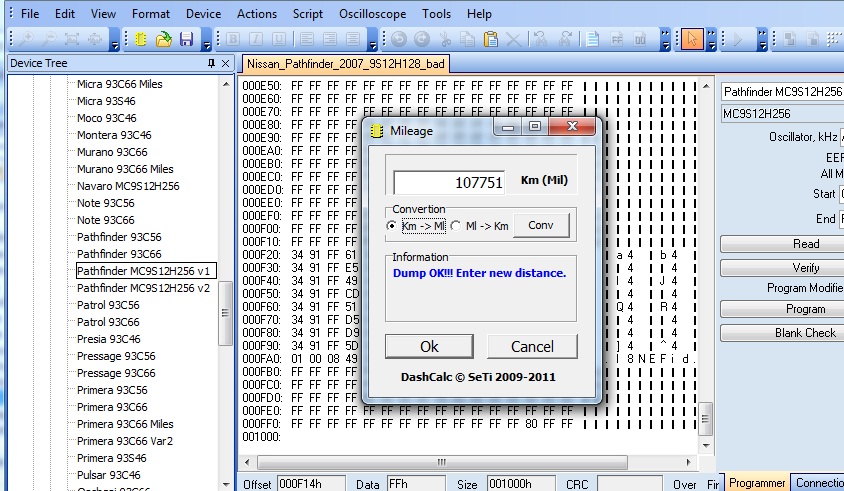Click the Offset field showing 000F14h
This screenshot has height=491, width=844.
point(311,483)
